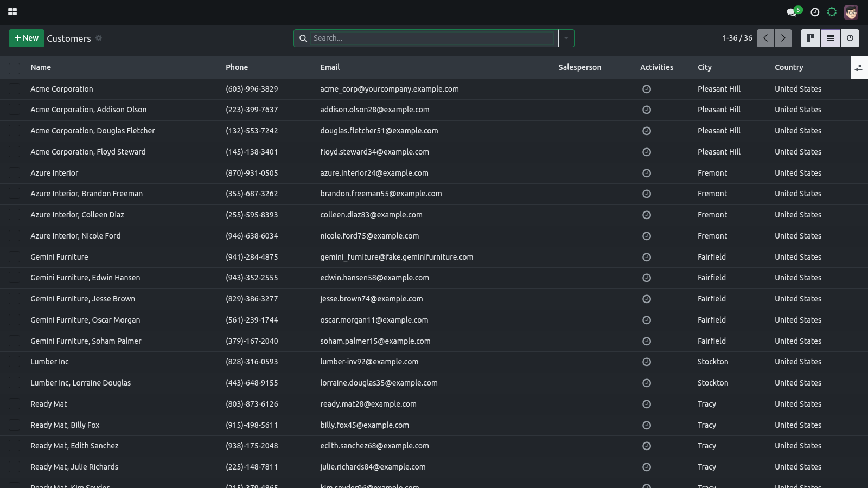The height and width of the screenshot is (488, 868).
Task: Select checkbox for Azure Interior, Colleen Diaz
Action: coord(15,215)
